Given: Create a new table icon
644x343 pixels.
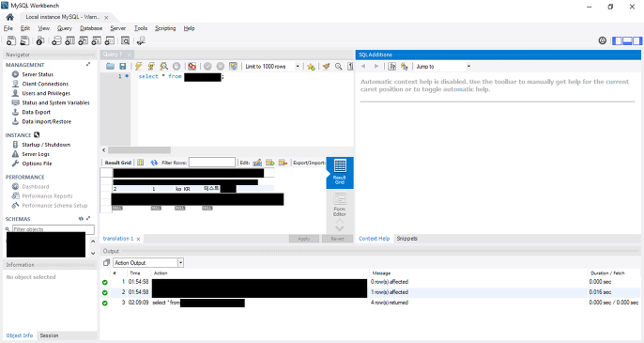Looking at the screenshot, I should point(70,40).
